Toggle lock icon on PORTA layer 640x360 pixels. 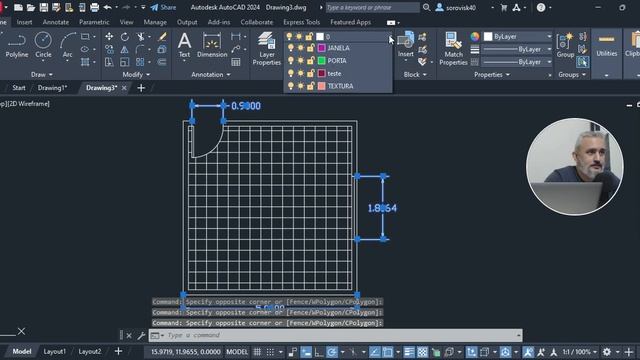pos(311,60)
